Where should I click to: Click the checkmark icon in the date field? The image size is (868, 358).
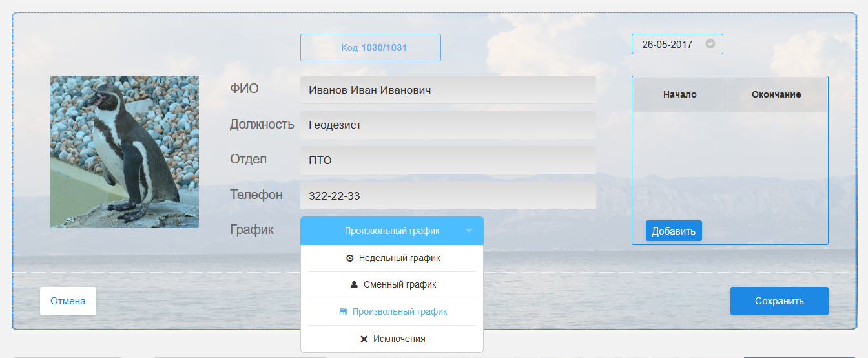[710, 44]
